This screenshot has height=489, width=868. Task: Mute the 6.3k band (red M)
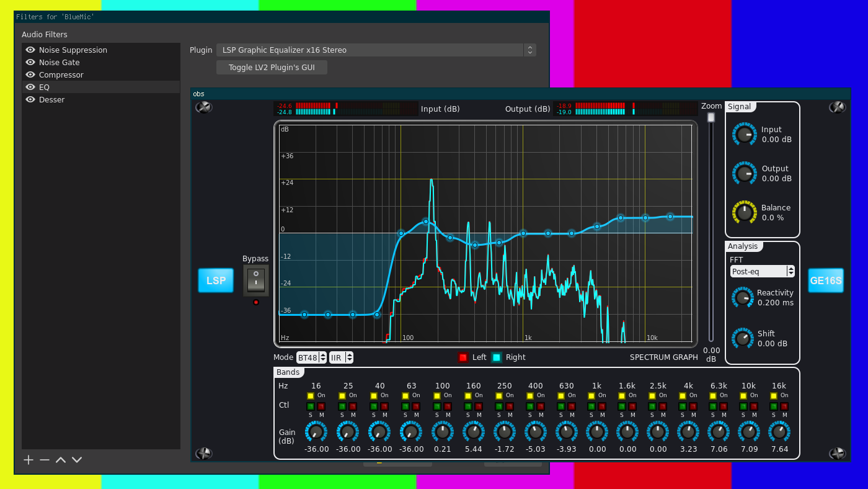[x=724, y=406]
